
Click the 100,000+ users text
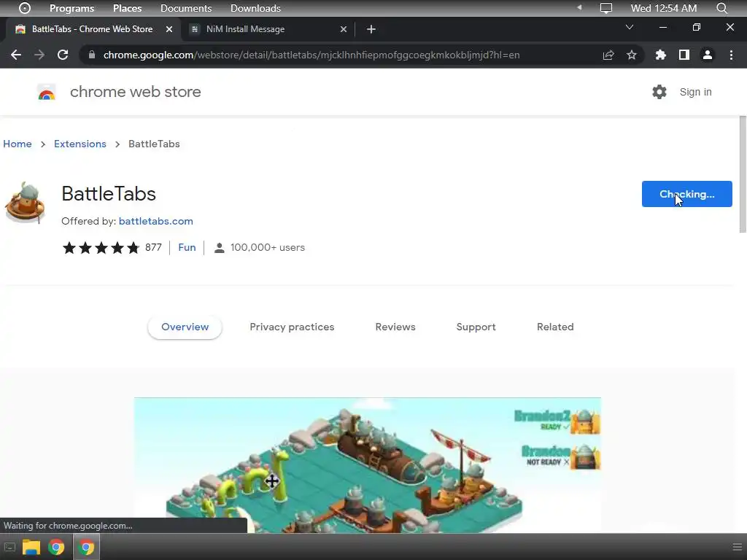point(268,248)
